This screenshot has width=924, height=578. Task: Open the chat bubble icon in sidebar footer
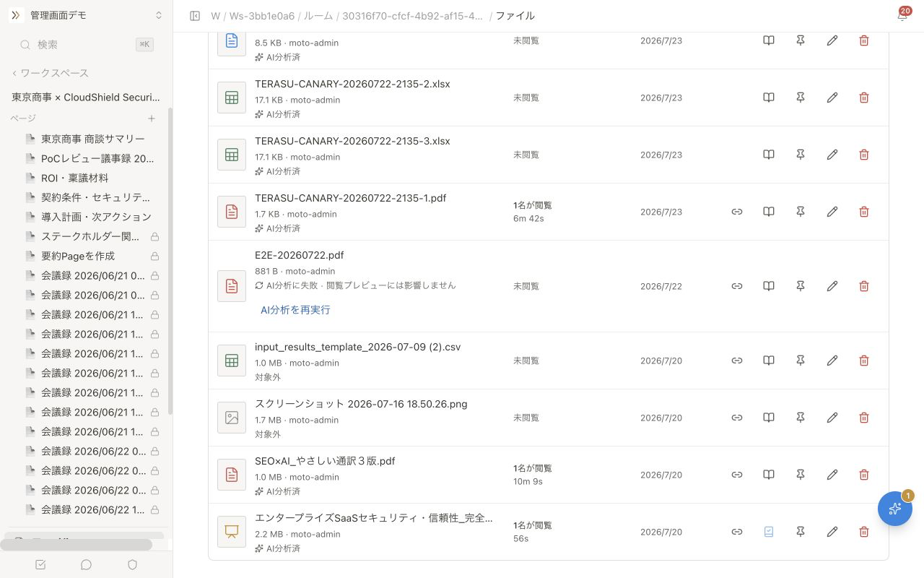pos(86,564)
